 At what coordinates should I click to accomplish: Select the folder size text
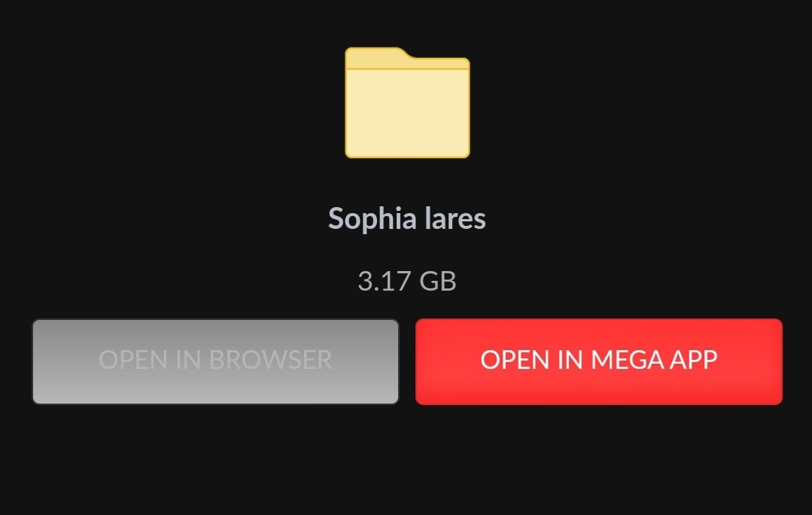[x=407, y=282]
